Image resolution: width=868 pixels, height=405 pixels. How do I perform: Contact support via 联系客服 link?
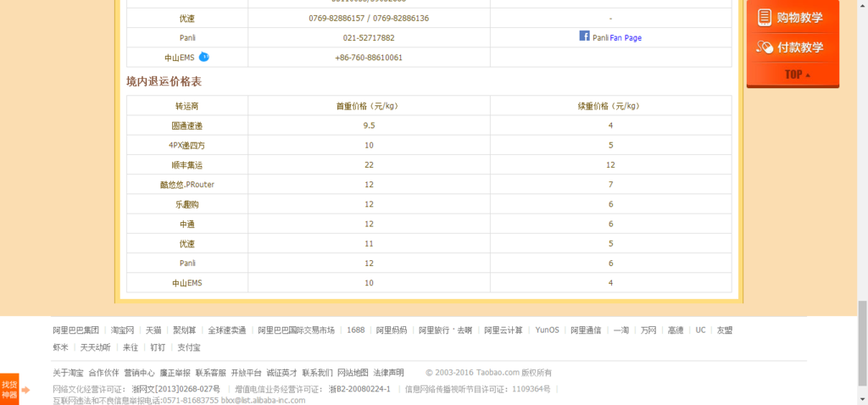[x=210, y=373]
